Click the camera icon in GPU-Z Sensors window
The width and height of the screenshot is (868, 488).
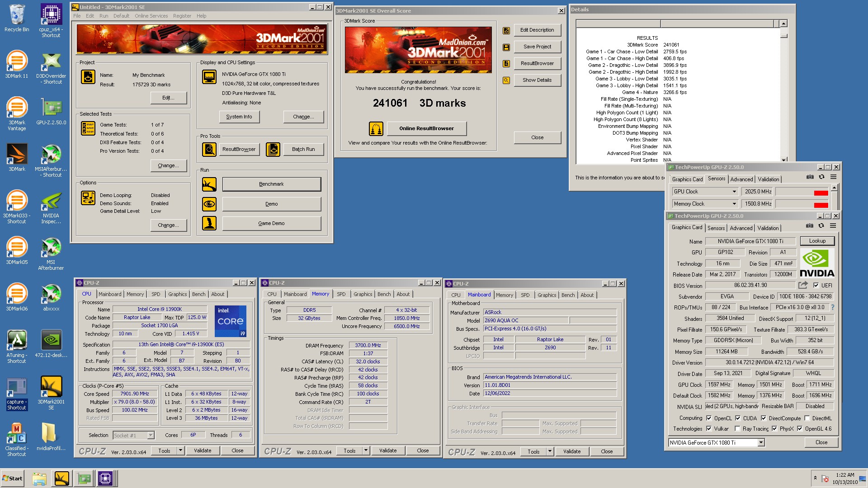[x=810, y=177]
